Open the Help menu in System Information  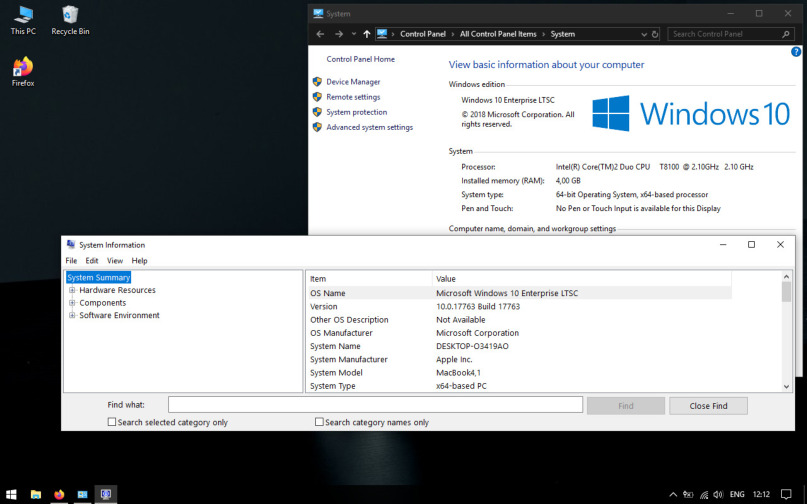(x=139, y=261)
